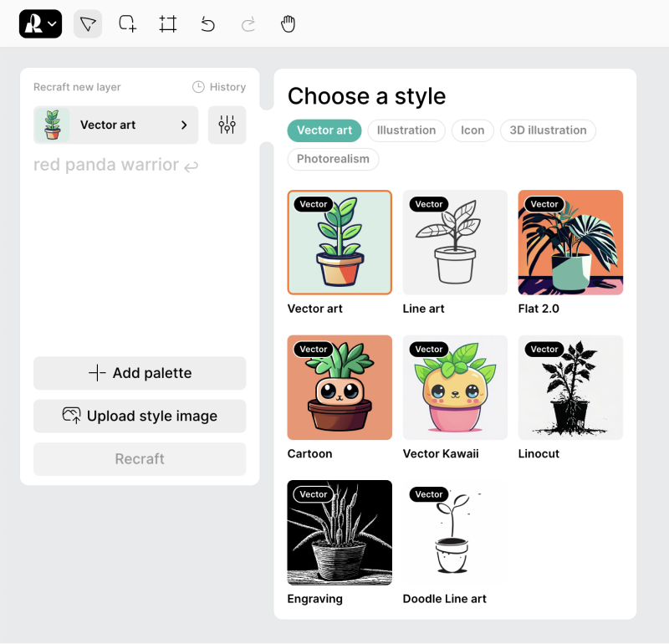Image resolution: width=669 pixels, height=644 pixels.
Task: Select the pointer selection tool
Action: pos(88,24)
